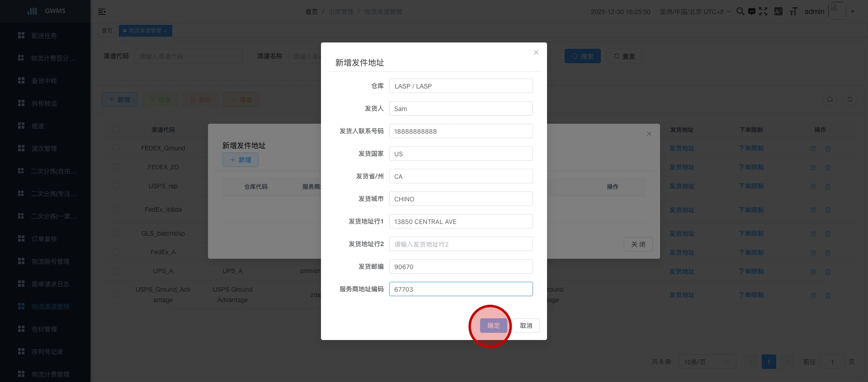Click delete trash icon in USPS_rap row
The height and width of the screenshot is (382, 868).
[828, 186]
